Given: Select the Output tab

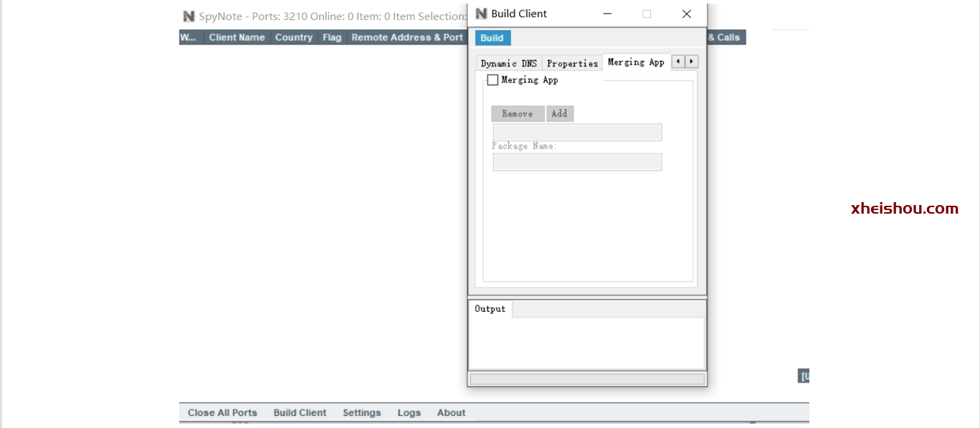Looking at the screenshot, I should [490, 309].
